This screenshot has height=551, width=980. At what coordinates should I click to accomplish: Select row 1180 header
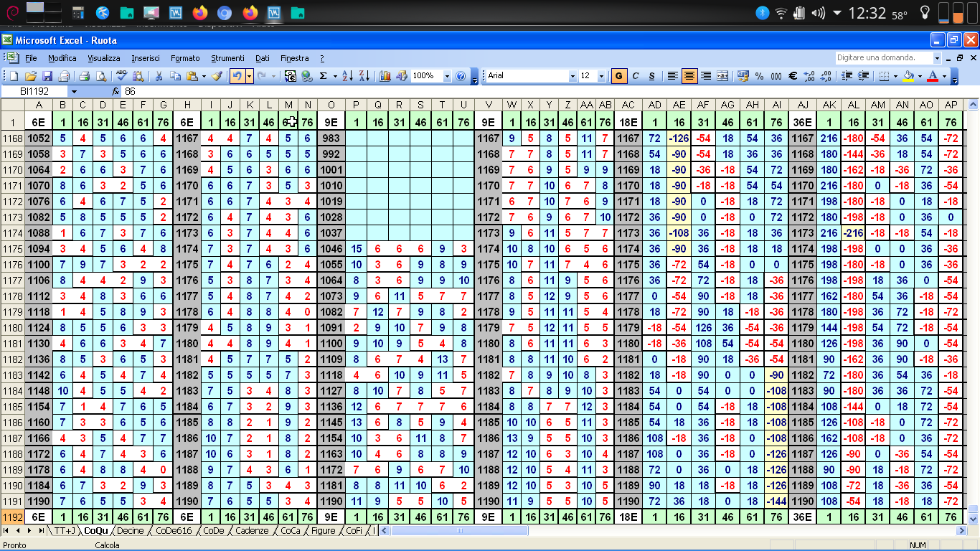[12, 328]
